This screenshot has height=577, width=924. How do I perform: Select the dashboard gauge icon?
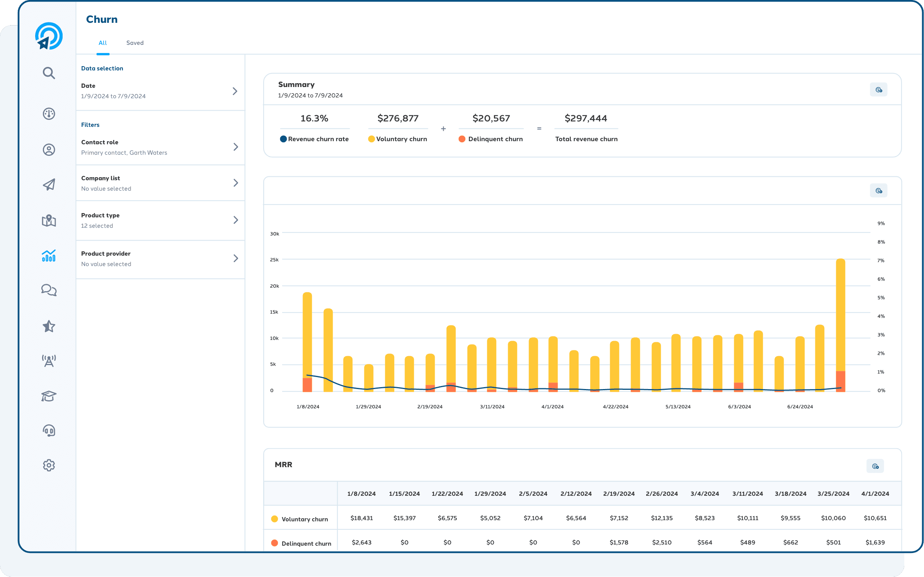[49, 114]
